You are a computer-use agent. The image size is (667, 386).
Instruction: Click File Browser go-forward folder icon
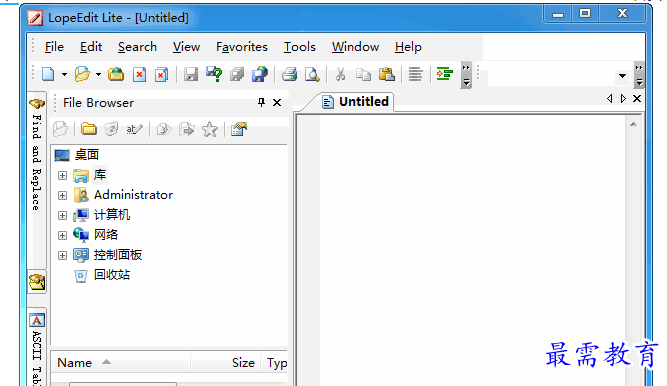point(187,129)
